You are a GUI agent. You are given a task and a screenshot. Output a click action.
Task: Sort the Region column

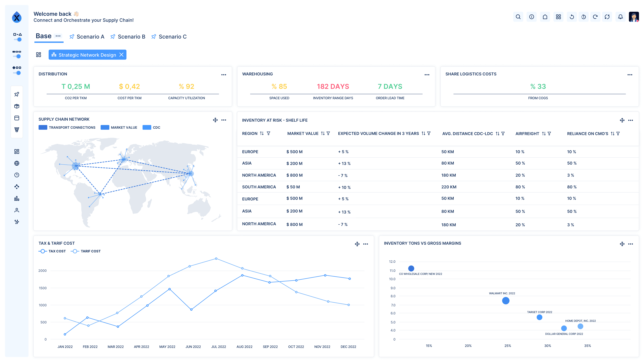coord(261,133)
